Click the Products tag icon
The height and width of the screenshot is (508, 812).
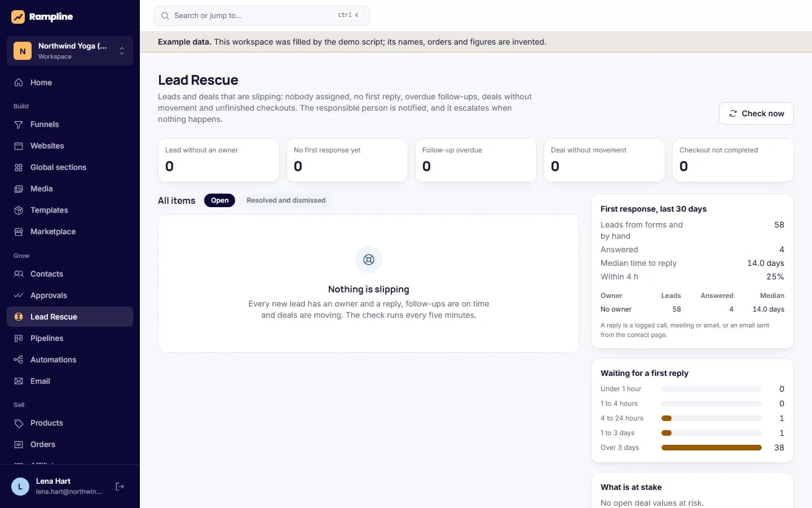(x=19, y=423)
